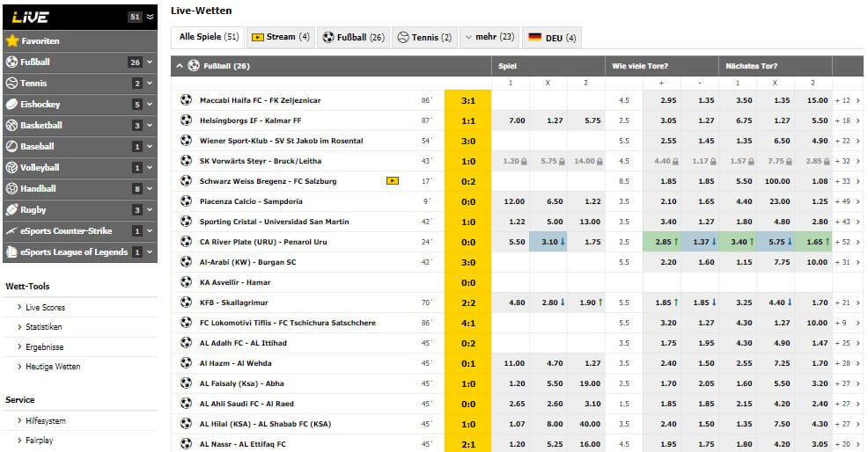
Task: Open FC Lokomotivi Tiflis - FC Tschichura Satschchere match
Action: (x=287, y=323)
